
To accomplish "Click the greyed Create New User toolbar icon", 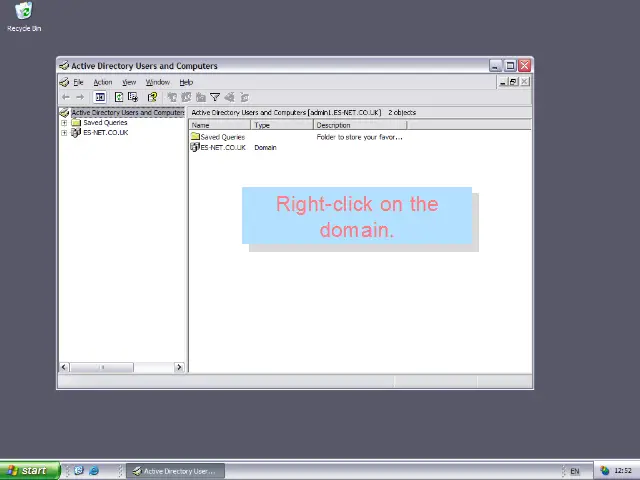I will coord(172,97).
